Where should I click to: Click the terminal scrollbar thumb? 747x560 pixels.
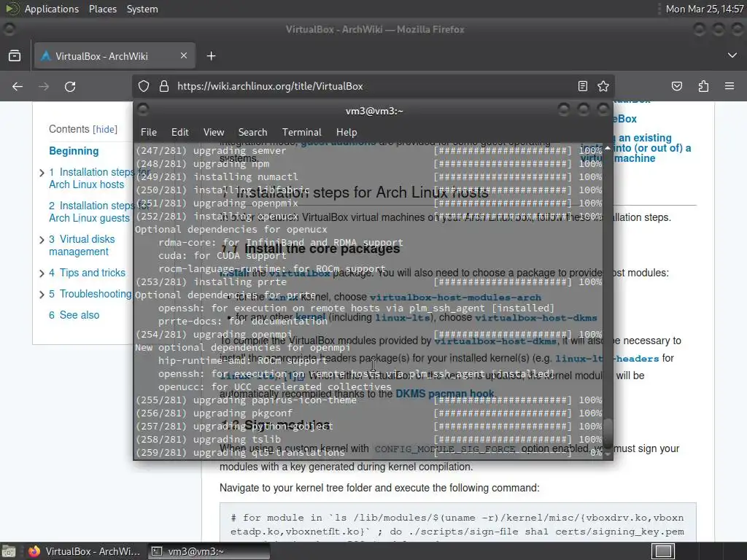(x=608, y=432)
